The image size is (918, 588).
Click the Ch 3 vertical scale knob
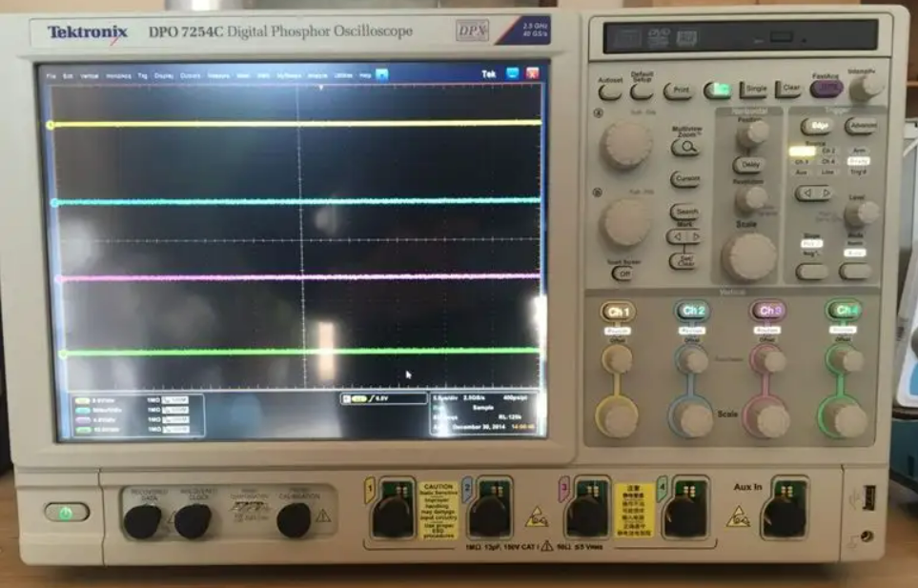pos(768,418)
